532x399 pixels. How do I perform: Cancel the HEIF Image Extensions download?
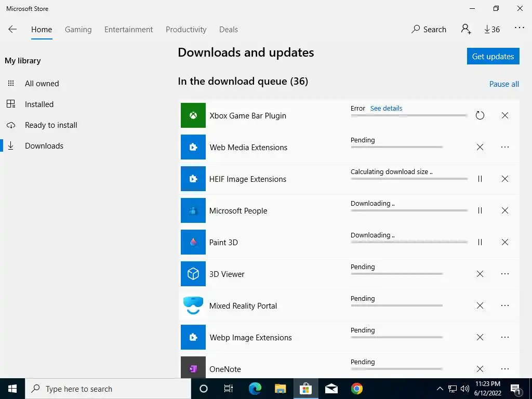click(x=505, y=179)
